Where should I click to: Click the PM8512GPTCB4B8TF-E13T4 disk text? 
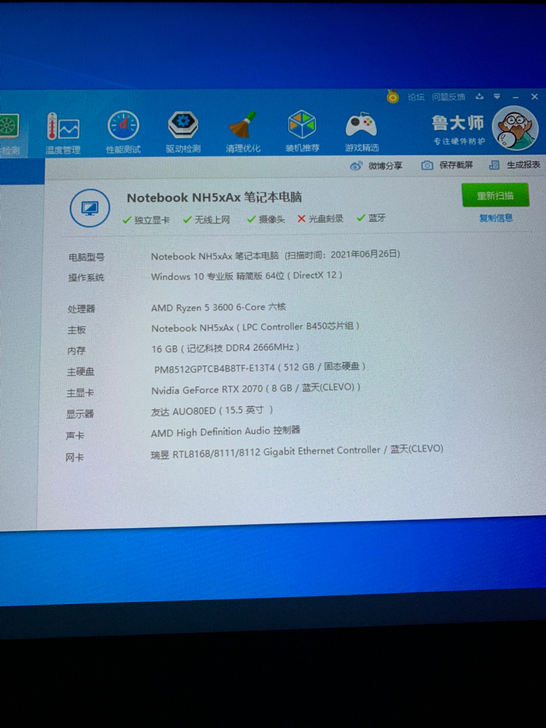[x=260, y=367]
